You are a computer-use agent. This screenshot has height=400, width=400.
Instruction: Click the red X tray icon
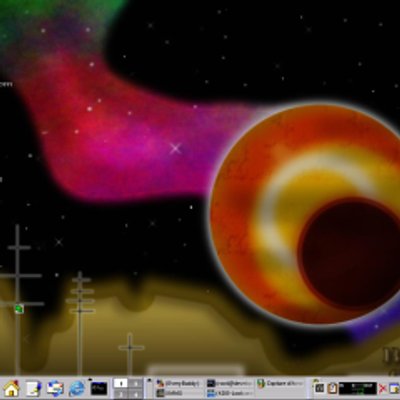(x=383, y=389)
